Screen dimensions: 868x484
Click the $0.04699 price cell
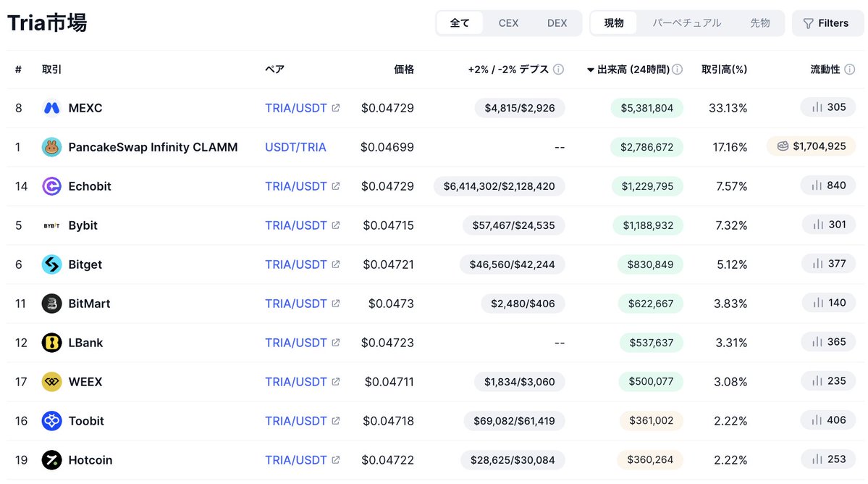tap(387, 147)
